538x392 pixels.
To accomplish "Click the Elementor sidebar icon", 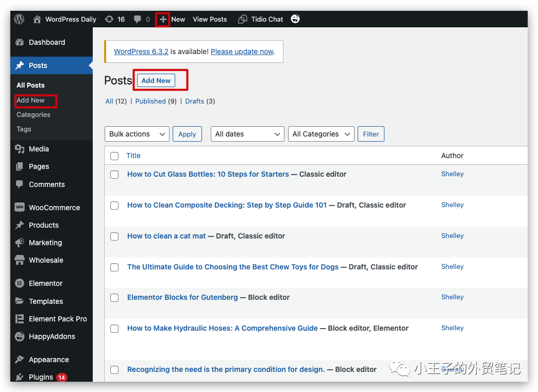I will (x=20, y=283).
